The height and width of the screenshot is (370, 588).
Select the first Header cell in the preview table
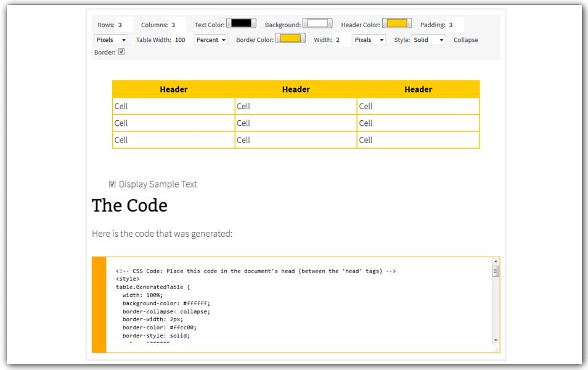173,89
